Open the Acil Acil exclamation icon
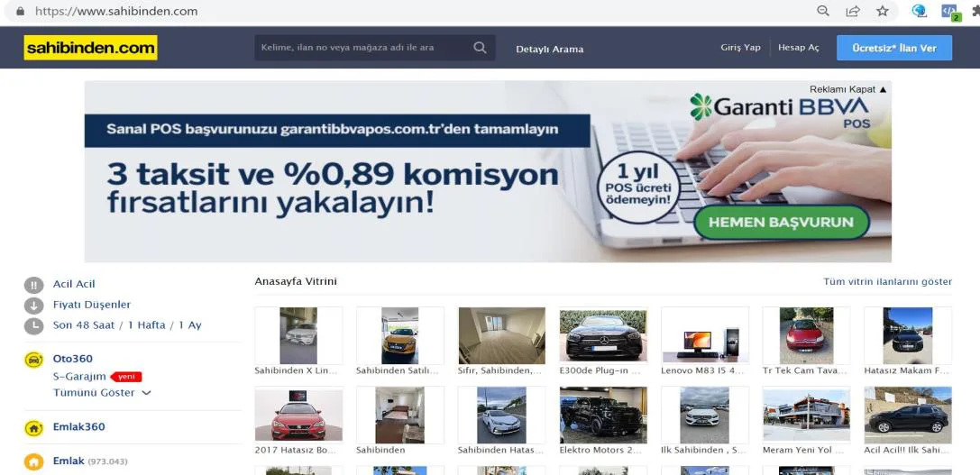This screenshot has width=980, height=475. click(x=33, y=285)
